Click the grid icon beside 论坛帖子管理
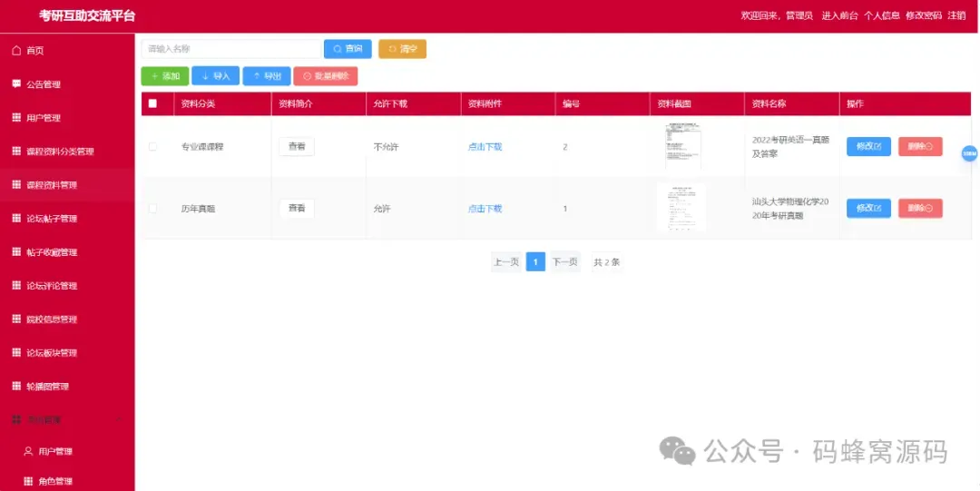Image resolution: width=980 pixels, height=491 pixels. [17, 219]
